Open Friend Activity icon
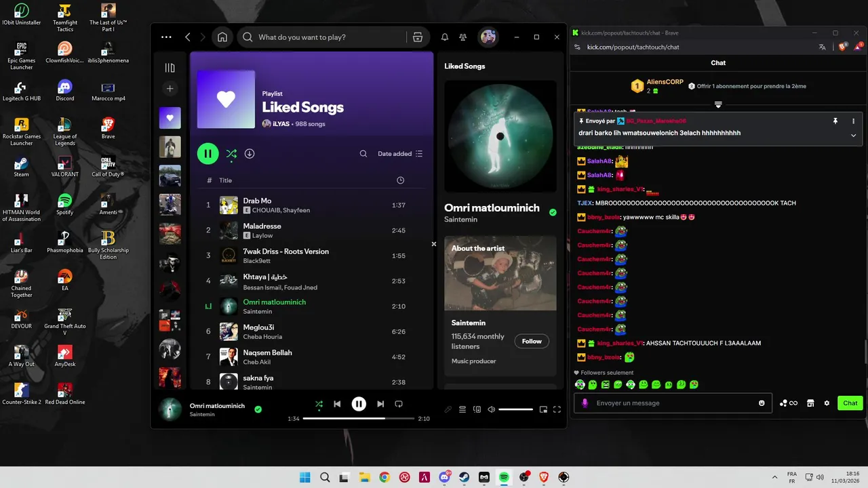This screenshot has width=868, height=488. [x=463, y=37]
